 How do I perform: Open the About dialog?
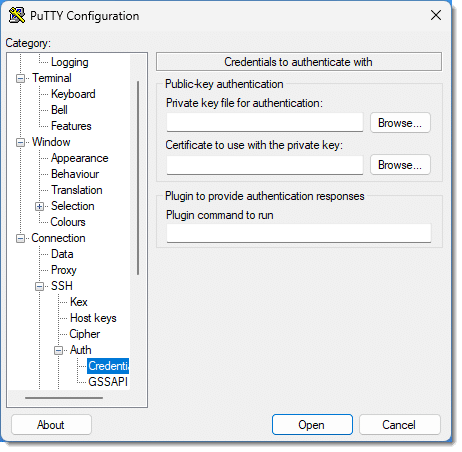tap(51, 425)
